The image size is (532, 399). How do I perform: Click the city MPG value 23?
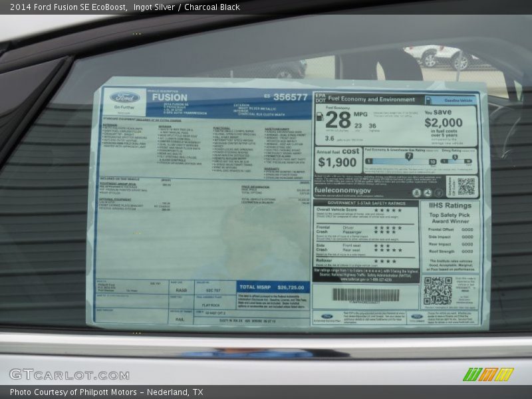point(358,126)
